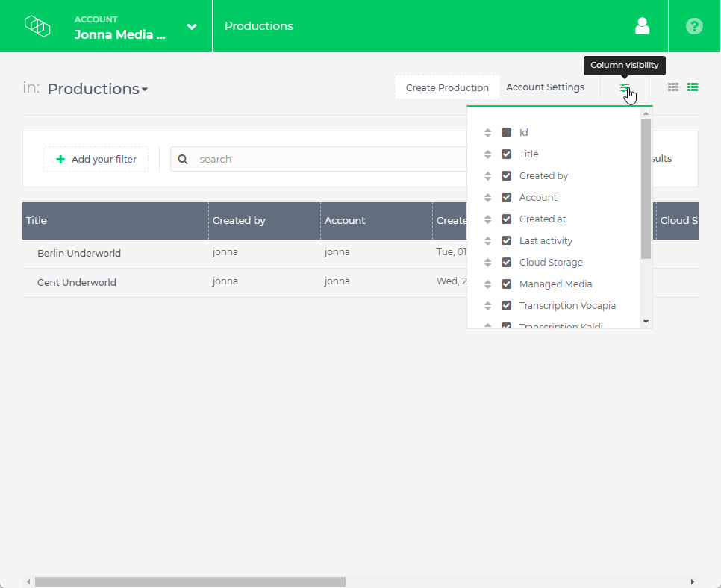Click the horizontal scrollbar right arrow
Viewport: 721px width, 588px height.
pyautogui.click(x=693, y=581)
